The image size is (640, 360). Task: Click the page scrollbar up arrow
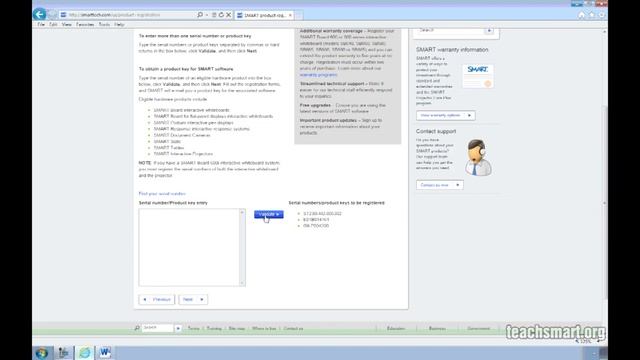[604, 32]
